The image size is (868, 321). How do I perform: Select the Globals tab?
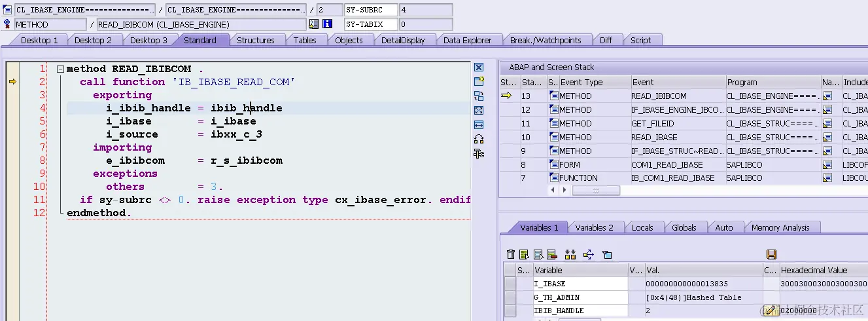684,227
